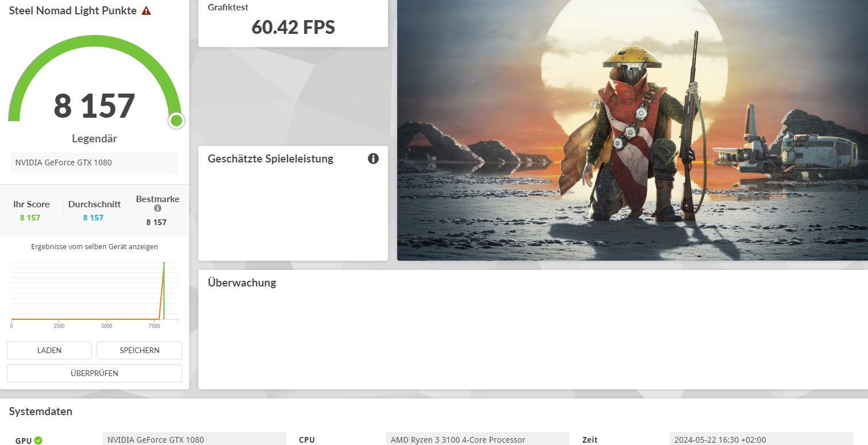Click the Zeit value 2024-05-22 16:30

click(x=762, y=439)
